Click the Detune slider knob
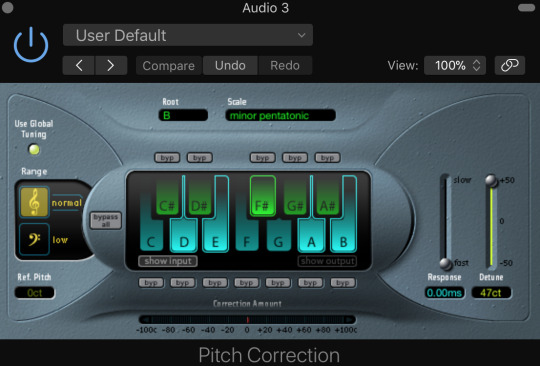Screen dimensions: 540x366 [491, 180]
